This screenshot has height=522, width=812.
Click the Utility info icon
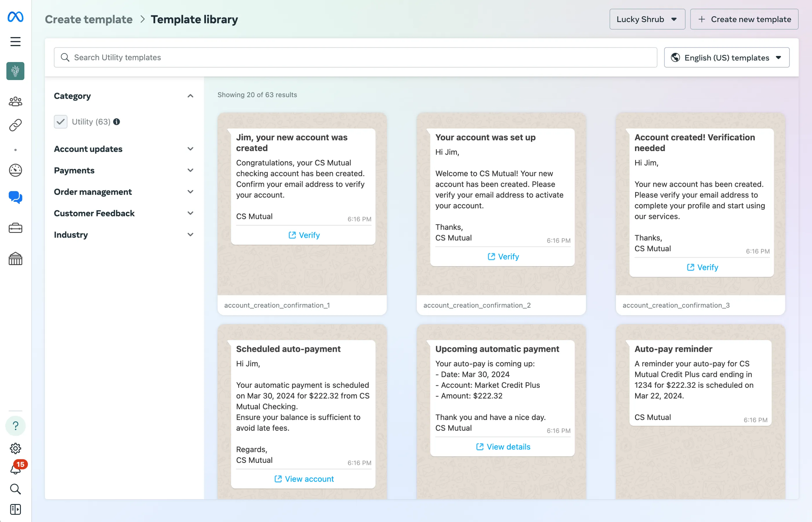coord(117,122)
